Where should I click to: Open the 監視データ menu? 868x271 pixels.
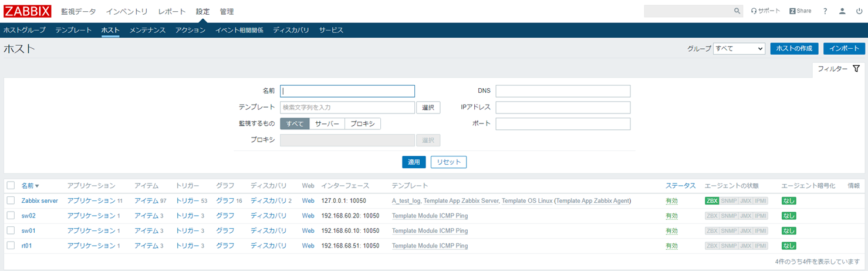click(x=78, y=11)
